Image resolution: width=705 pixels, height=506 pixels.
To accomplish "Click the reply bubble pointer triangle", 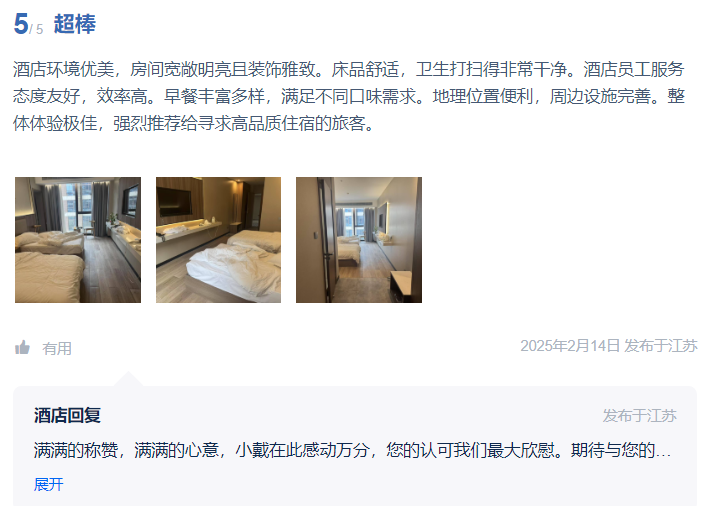I will (x=128, y=379).
